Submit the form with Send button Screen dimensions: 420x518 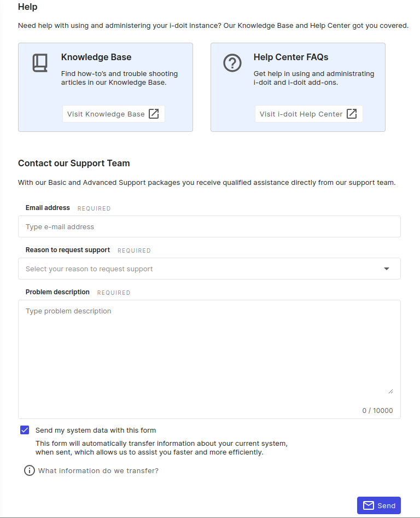pos(379,505)
